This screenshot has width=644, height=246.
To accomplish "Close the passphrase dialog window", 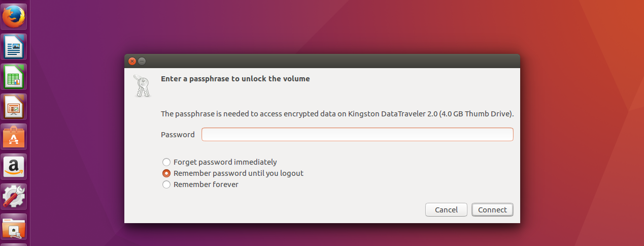I will pyautogui.click(x=132, y=61).
